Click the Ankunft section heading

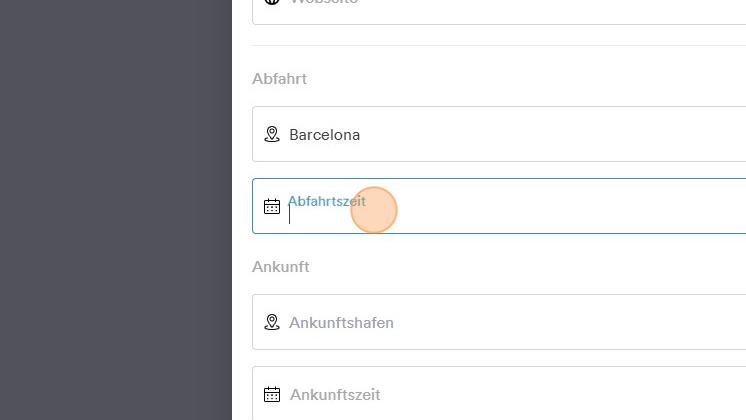[281, 267]
